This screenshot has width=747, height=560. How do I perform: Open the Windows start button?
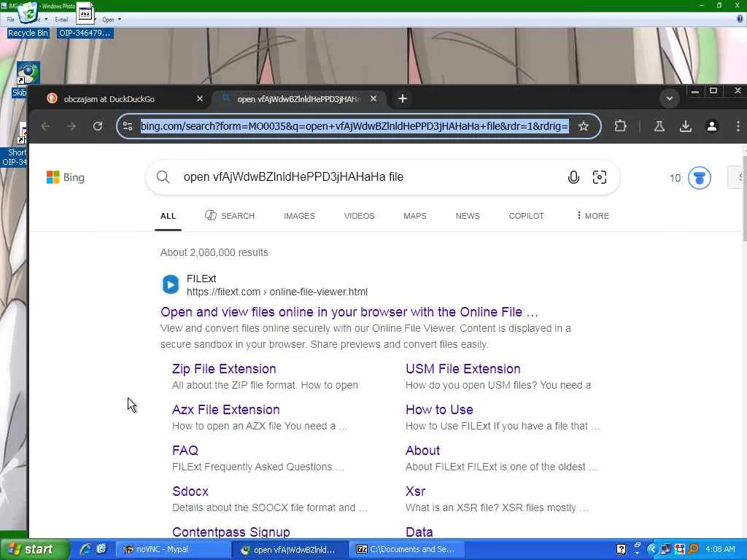34,550
